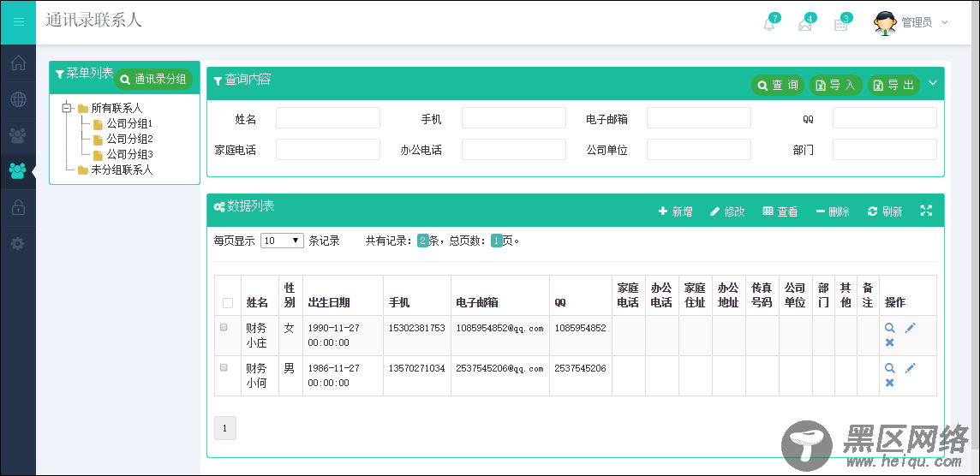Toggle the hamburger sidebar menu
Screen dimensions: 980x476
18,22
